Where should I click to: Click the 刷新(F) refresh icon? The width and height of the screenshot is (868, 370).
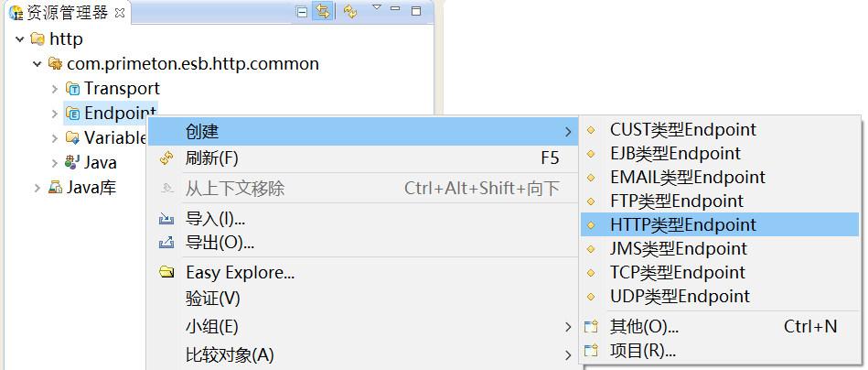pyautogui.click(x=166, y=158)
